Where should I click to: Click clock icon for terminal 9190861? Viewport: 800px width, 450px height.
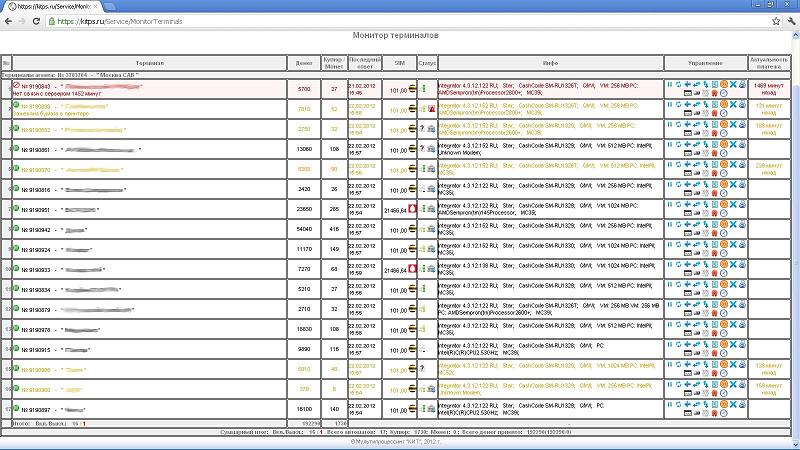[724, 153]
